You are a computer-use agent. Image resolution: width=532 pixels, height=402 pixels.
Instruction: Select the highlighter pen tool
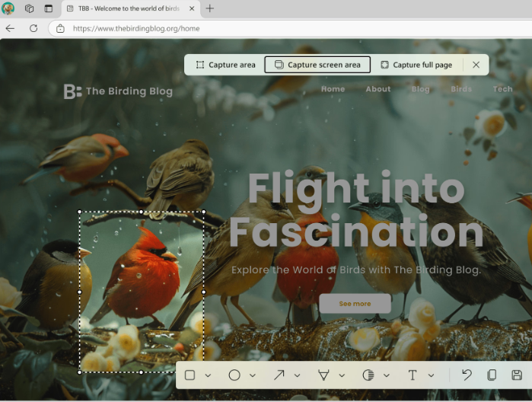(x=323, y=375)
